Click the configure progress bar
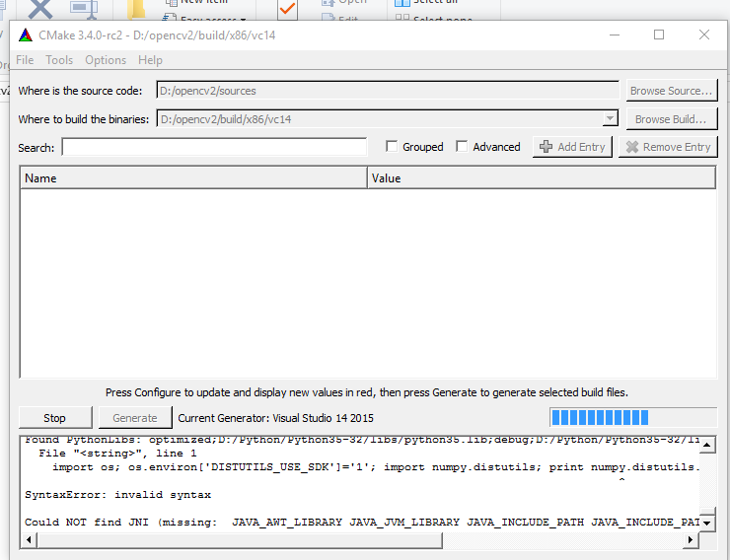This screenshot has width=730, height=560. tap(633, 417)
